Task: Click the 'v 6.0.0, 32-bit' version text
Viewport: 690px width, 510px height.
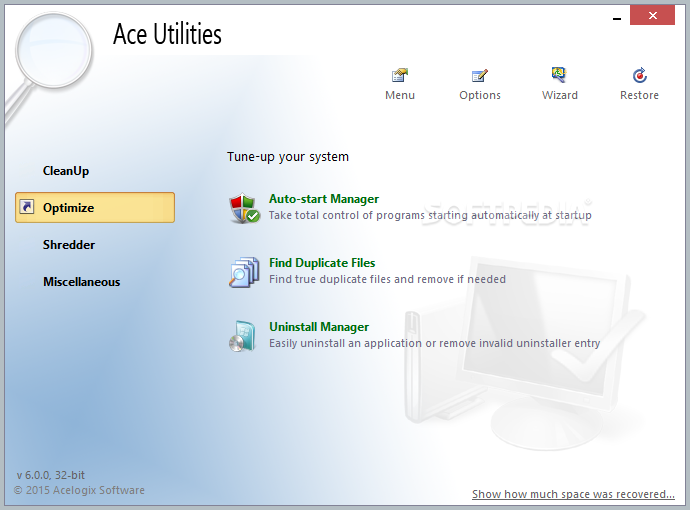Action: (51, 475)
